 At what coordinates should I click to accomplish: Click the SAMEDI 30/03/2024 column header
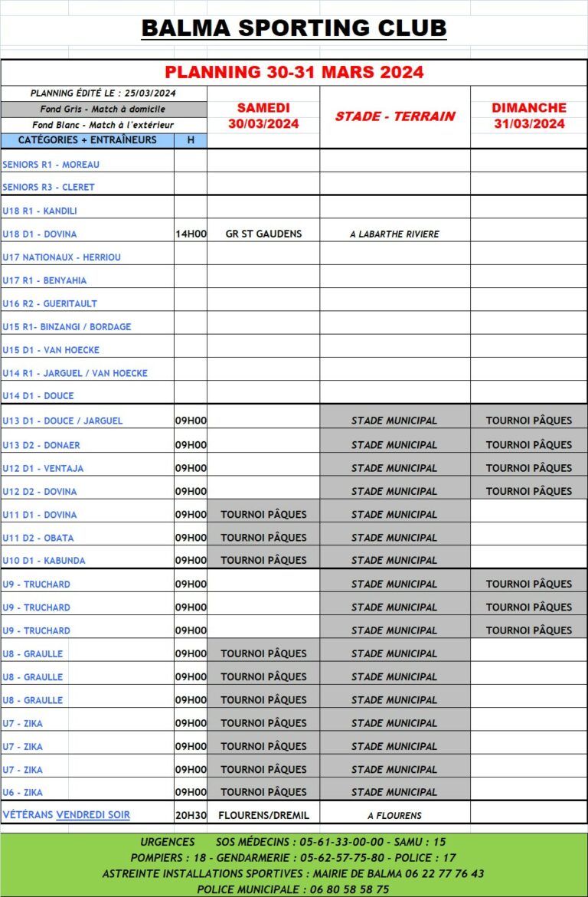[x=263, y=116]
